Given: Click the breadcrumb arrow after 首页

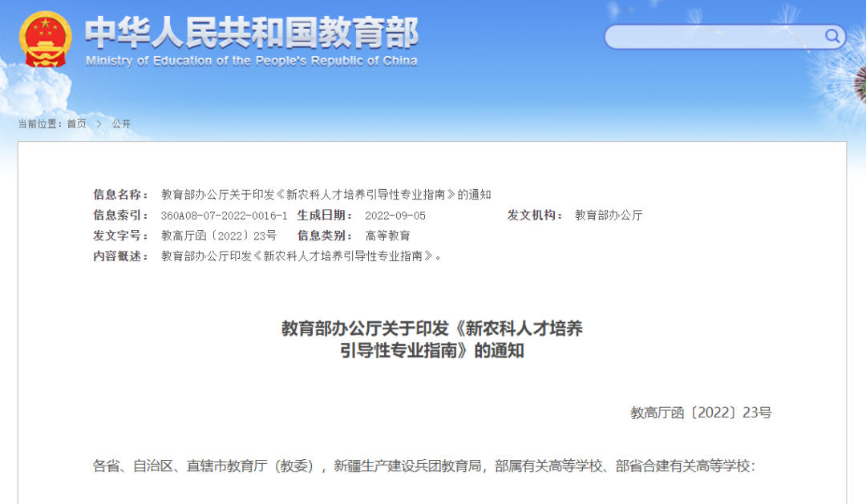Looking at the screenshot, I should coord(99,123).
